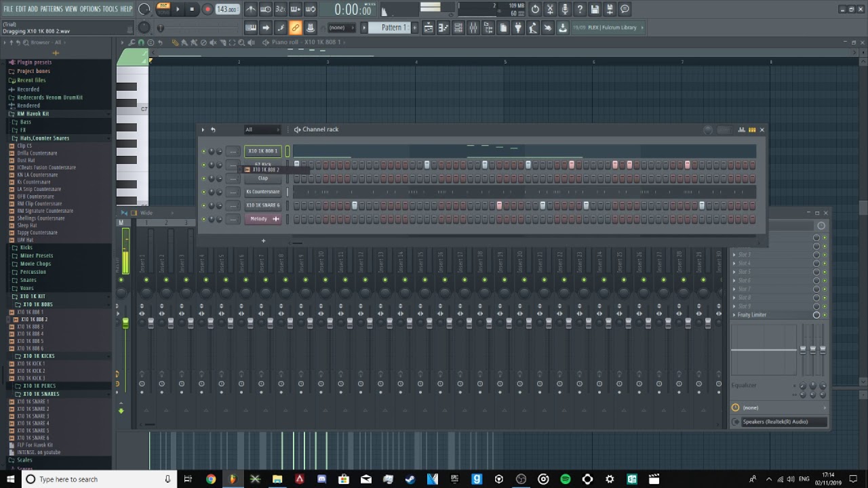The width and height of the screenshot is (868, 488).
Task: Click the Channel rack step sequencer icon
Action: [752, 129]
